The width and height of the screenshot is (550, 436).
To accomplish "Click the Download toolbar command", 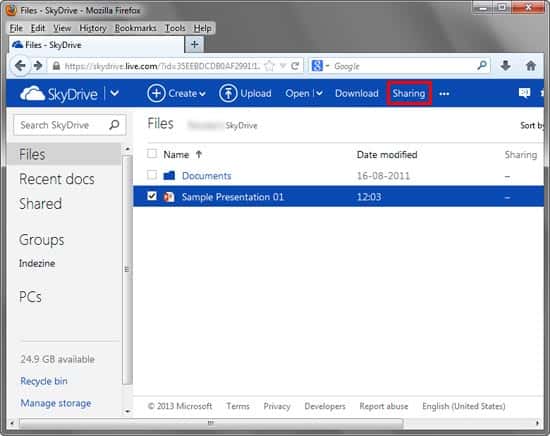I will coord(356,93).
